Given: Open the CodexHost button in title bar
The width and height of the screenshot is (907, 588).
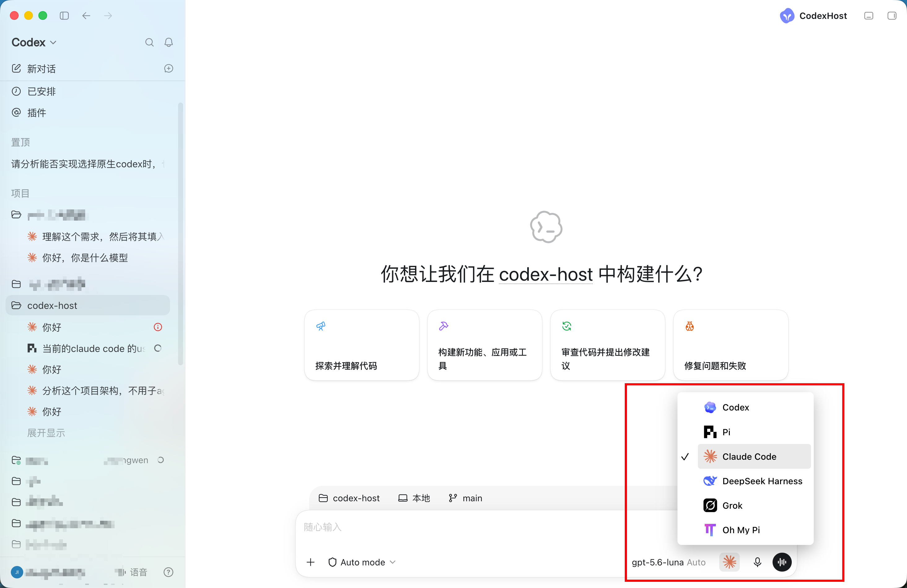Looking at the screenshot, I should click(813, 16).
